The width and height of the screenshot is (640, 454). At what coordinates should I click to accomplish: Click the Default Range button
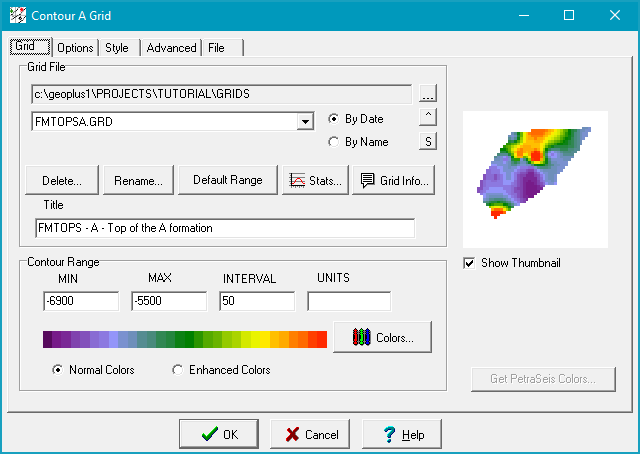228,180
